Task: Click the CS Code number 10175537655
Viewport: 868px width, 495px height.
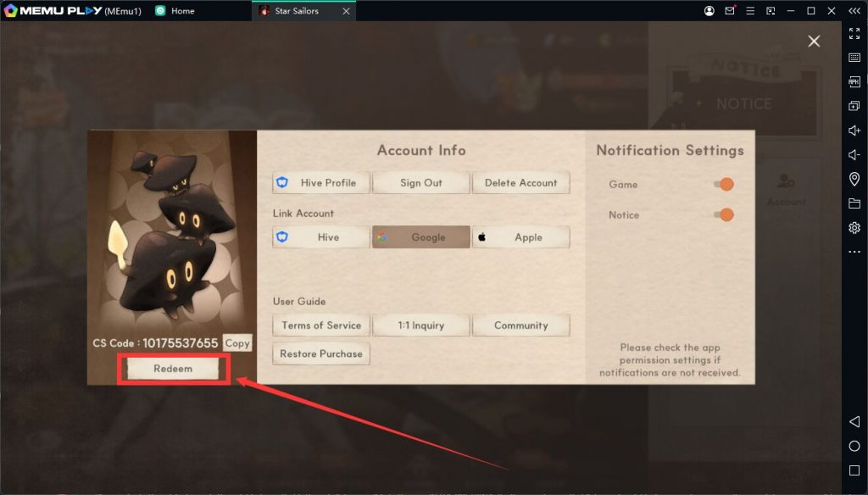Action: pyautogui.click(x=181, y=343)
